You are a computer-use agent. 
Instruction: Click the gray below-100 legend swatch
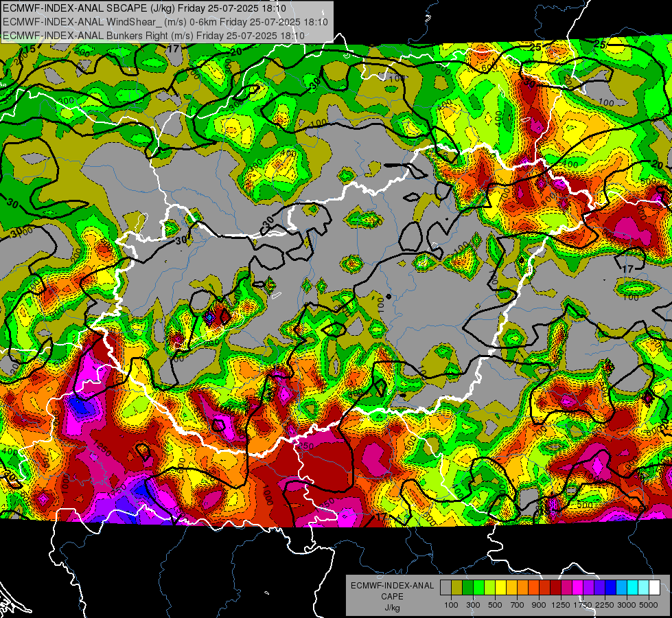click(445, 588)
